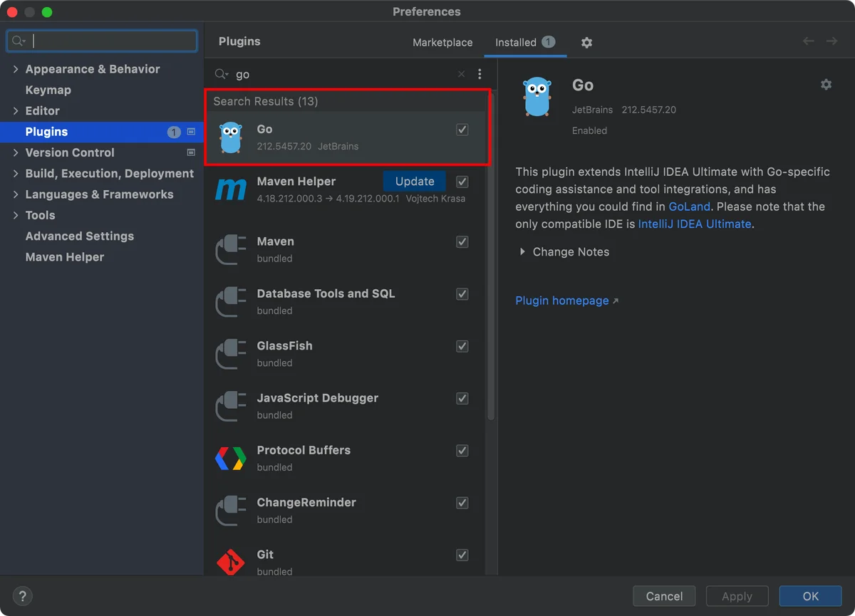
Task: Clear the plugin search with the X icon
Action: [461, 74]
